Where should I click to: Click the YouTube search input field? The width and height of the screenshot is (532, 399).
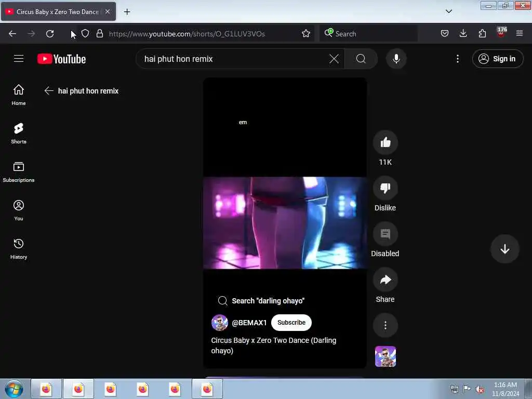[x=234, y=59]
